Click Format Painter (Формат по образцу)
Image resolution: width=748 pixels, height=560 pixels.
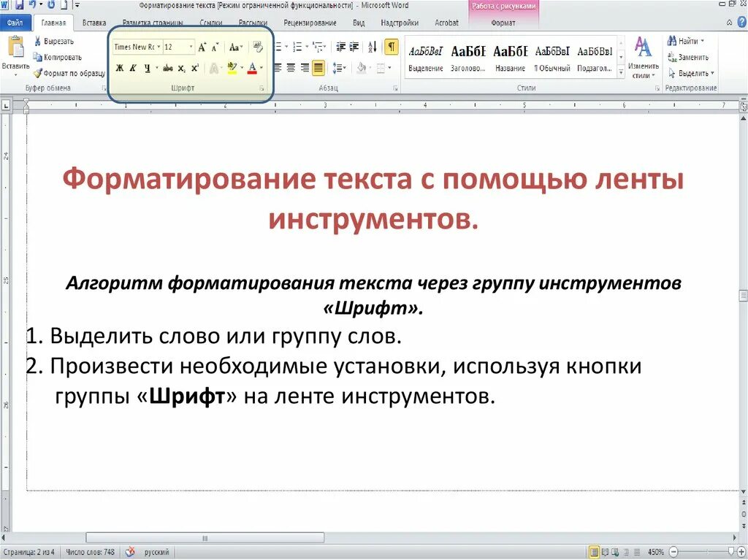tap(69, 74)
